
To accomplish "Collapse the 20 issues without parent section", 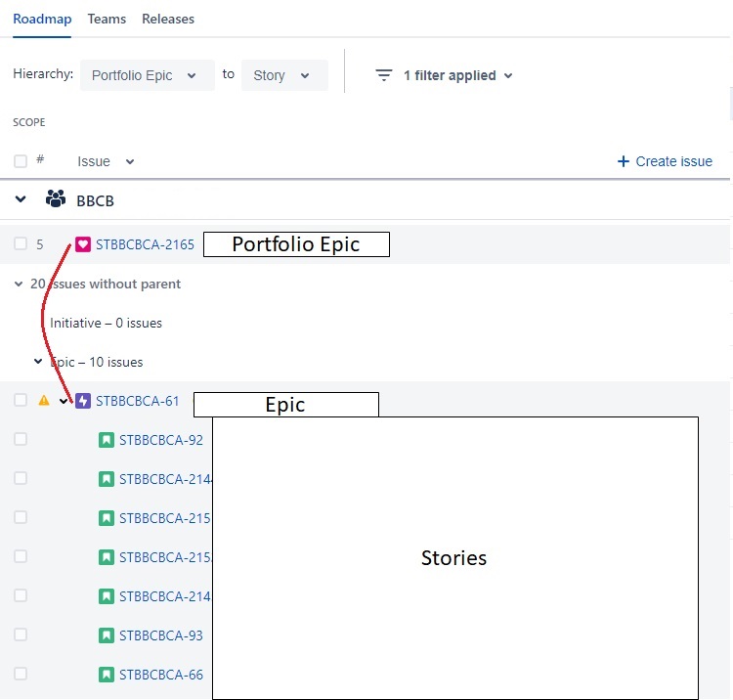I will [x=19, y=284].
